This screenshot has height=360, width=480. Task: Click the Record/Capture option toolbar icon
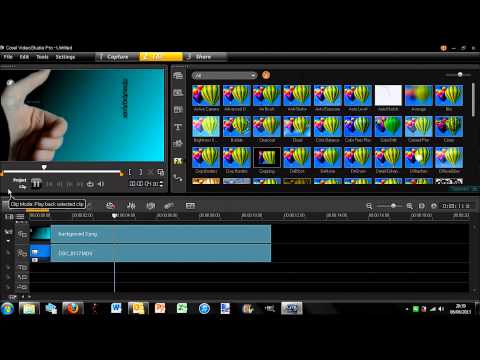pos(110,206)
